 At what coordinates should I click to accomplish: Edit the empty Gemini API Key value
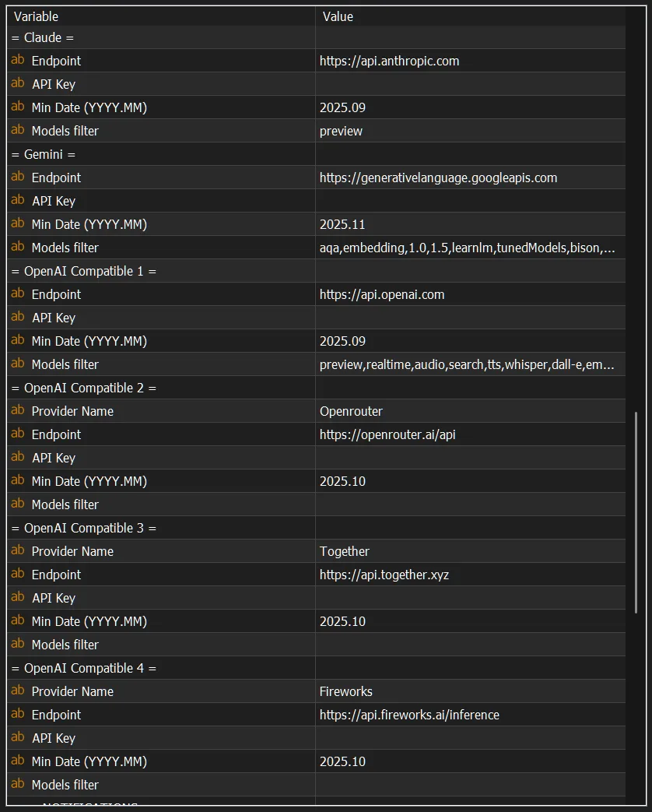[x=471, y=201]
